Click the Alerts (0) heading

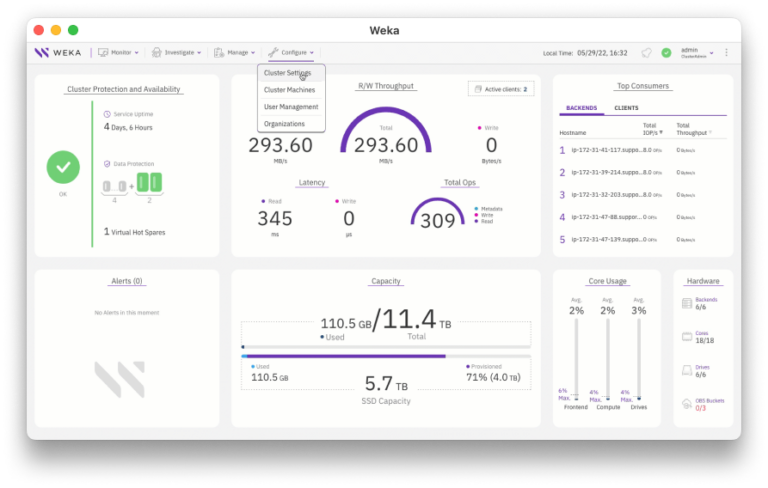pyautogui.click(x=126, y=281)
